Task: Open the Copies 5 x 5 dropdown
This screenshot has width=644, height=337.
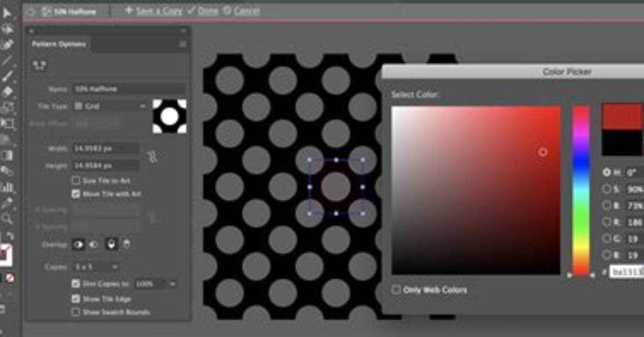Action: [x=96, y=267]
